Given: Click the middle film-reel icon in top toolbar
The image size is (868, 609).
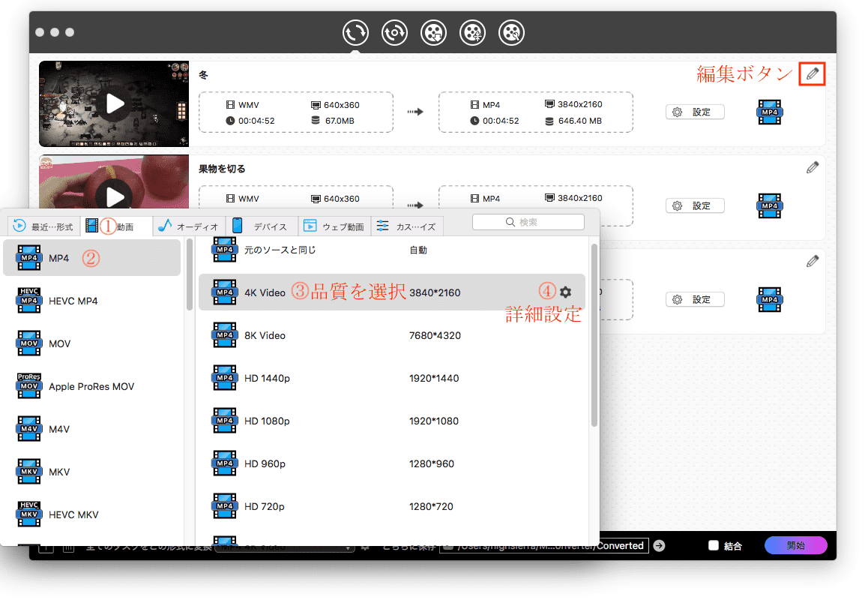Looking at the screenshot, I should (433, 32).
